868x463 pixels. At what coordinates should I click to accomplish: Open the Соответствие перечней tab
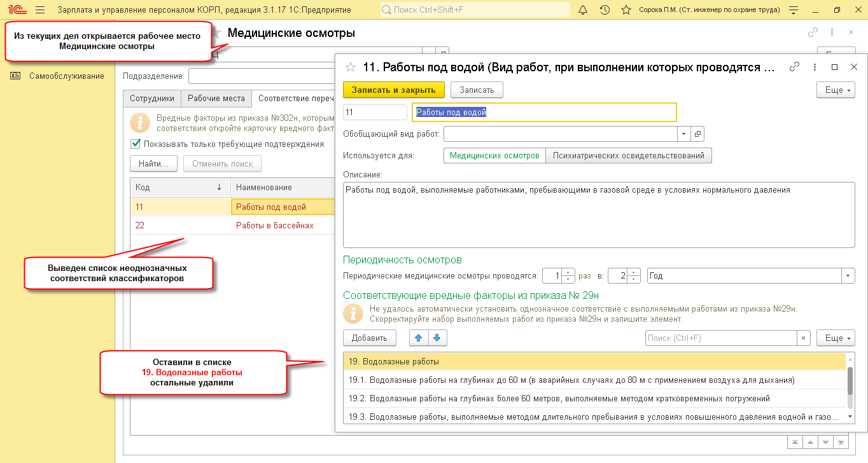pyautogui.click(x=293, y=99)
